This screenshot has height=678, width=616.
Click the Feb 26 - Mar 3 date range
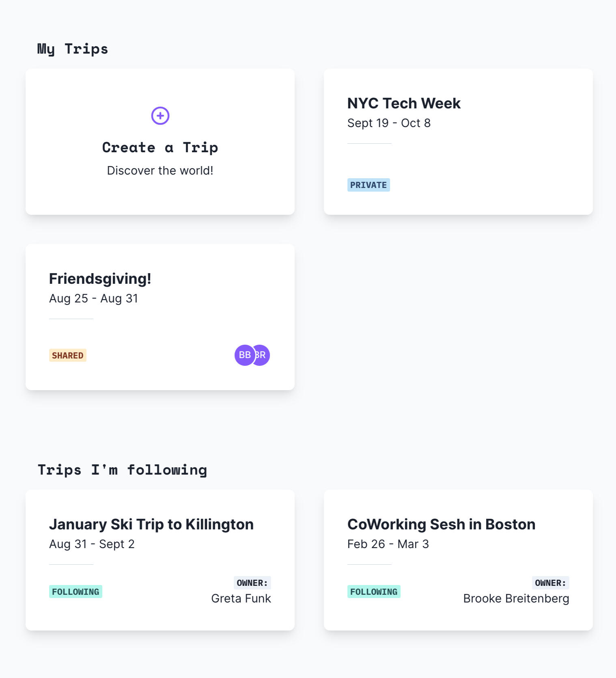coord(388,544)
